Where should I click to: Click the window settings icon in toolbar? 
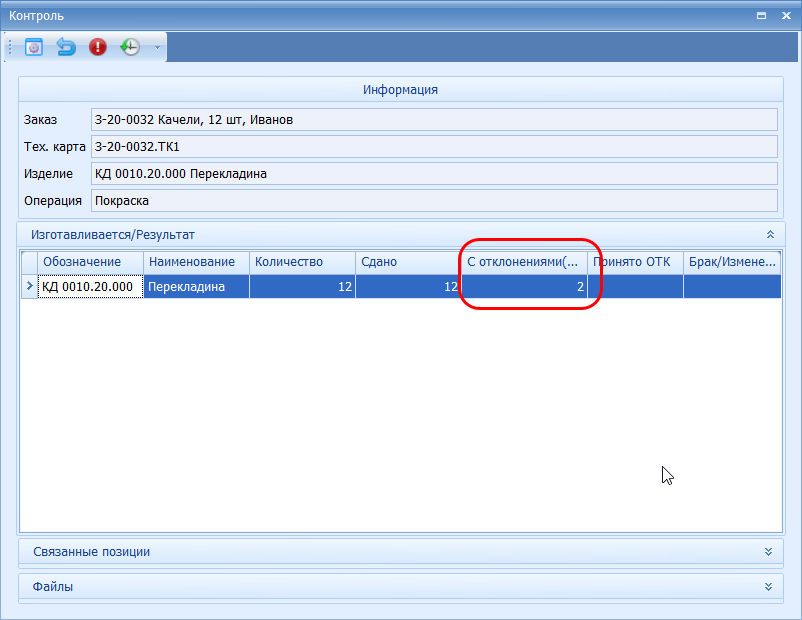point(34,47)
